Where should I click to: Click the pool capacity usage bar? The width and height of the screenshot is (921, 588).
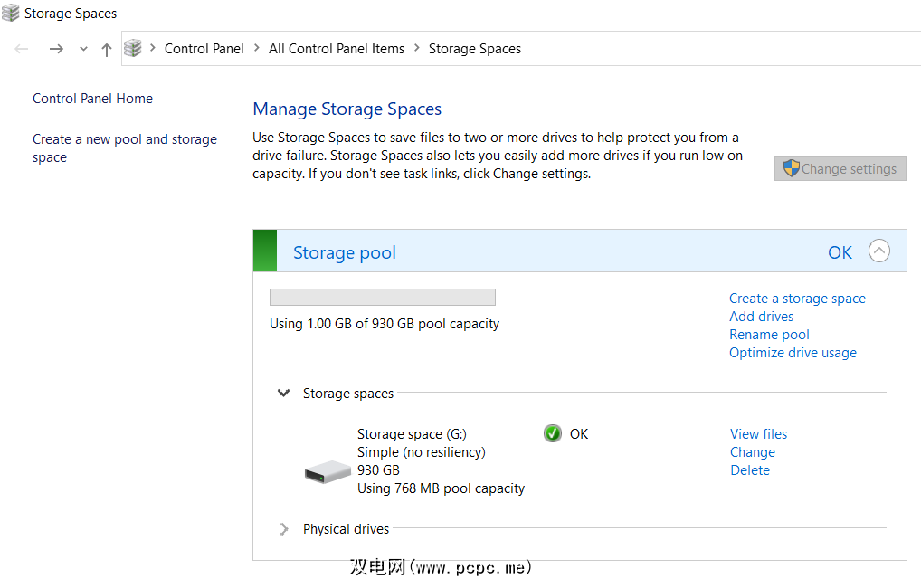coord(383,298)
